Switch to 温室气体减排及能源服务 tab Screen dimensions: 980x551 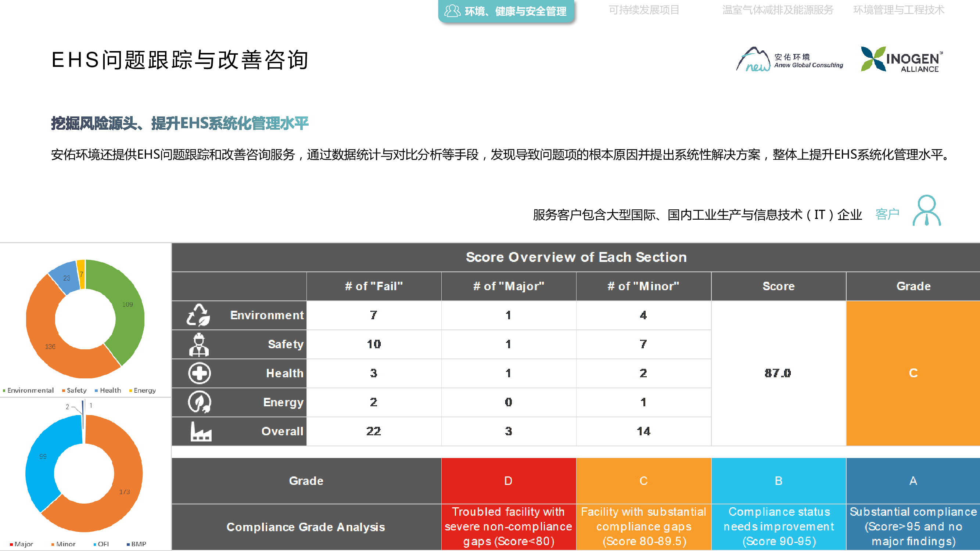[x=778, y=10]
